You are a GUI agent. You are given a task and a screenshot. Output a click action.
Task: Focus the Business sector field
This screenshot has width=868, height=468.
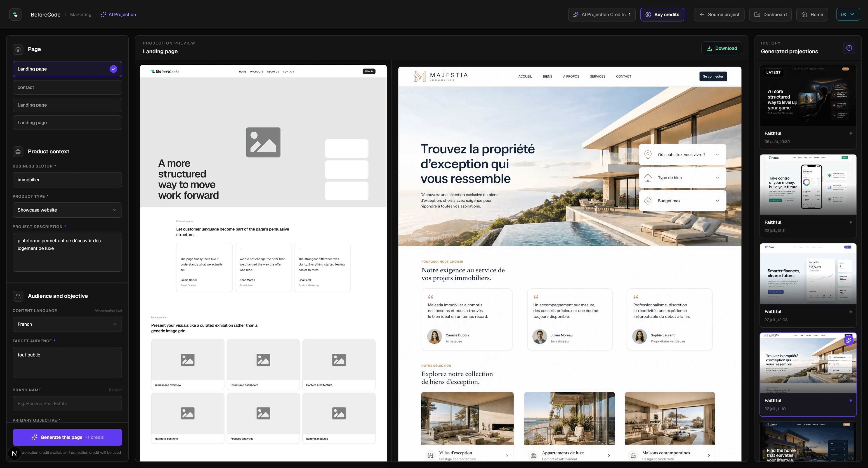point(67,180)
